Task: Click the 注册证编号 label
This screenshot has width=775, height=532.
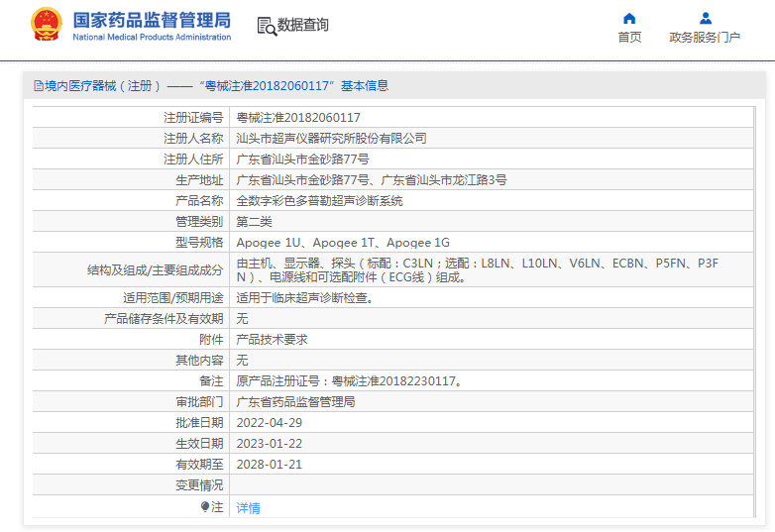Action: [193, 118]
